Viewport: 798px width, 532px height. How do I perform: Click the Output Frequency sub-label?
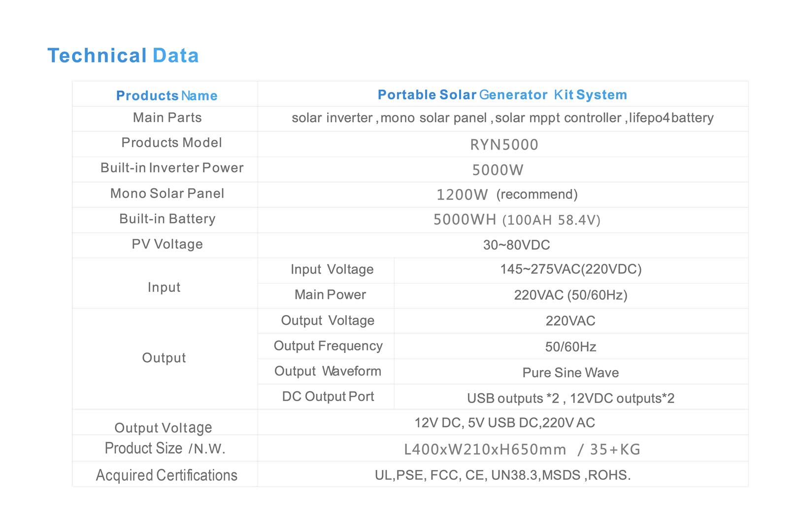click(328, 346)
